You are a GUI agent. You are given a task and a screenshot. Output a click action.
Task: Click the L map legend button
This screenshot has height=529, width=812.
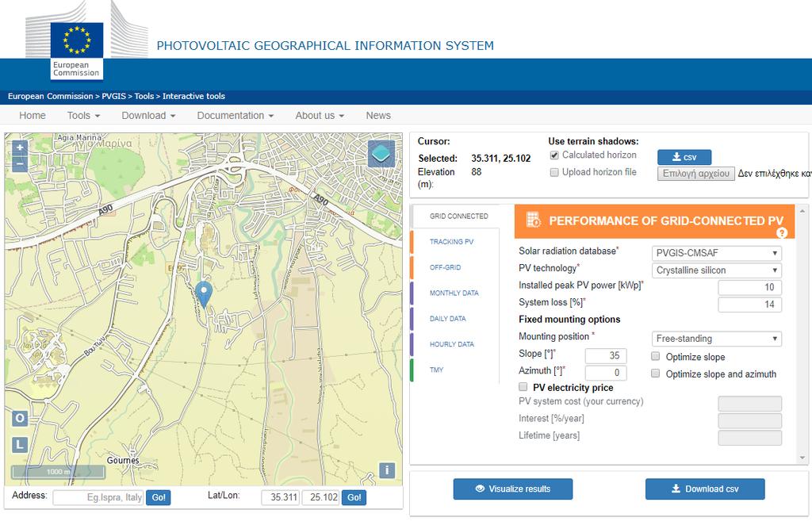pyautogui.click(x=20, y=444)
